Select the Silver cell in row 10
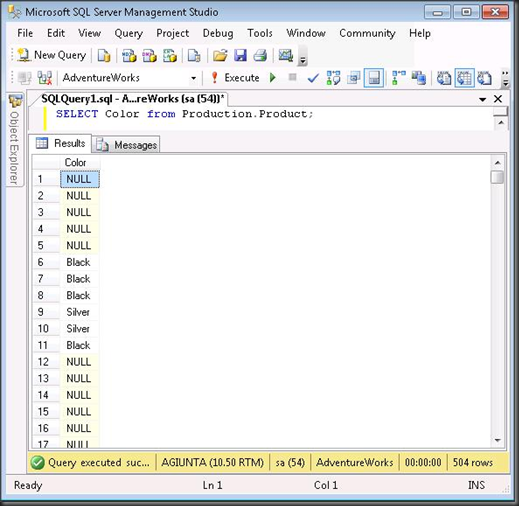Screen dimensions: 519x506 (x=80, y=329)
